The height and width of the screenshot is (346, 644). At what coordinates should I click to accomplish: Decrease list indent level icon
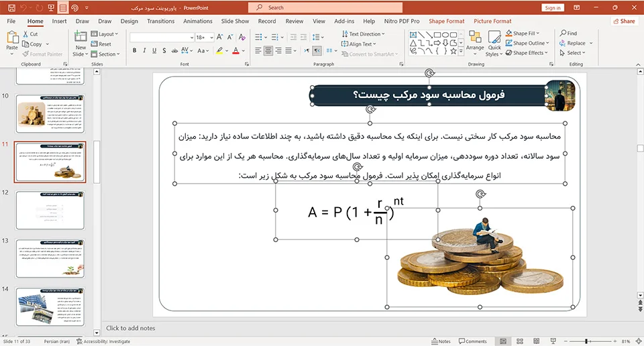pos(293,38)
